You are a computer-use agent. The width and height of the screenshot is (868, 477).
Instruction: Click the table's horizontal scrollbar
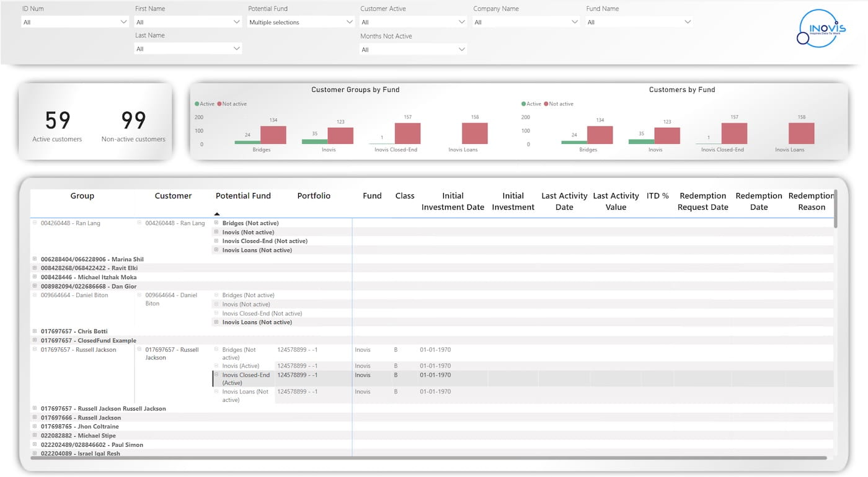428,458
